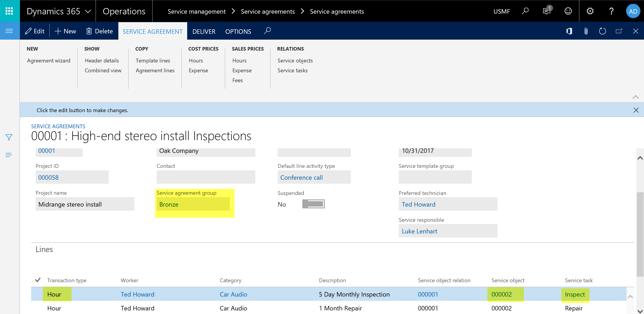Click the Open in Office icon
644x314 pixels.
tap(569, 31)
